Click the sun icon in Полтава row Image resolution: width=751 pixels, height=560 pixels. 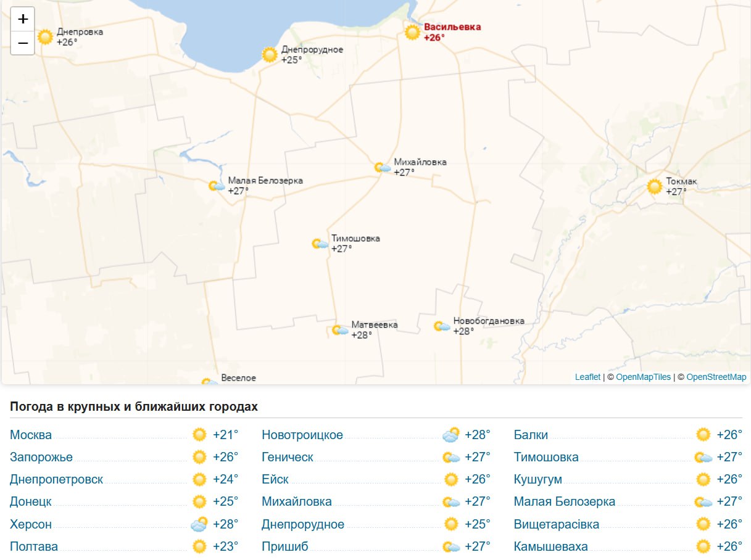coord(199,546)
